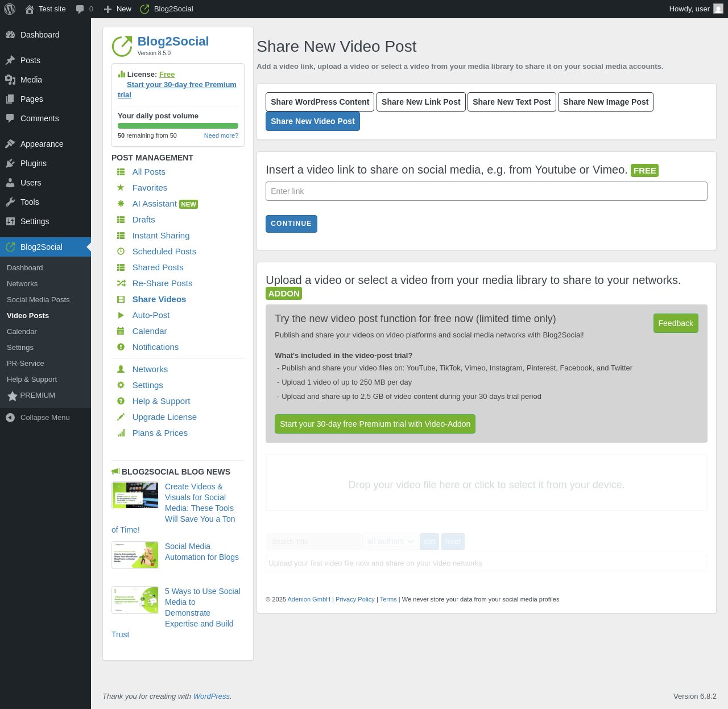This screenshot has width=728, height=709.
Task: Click the Notifications alert icon
Action: 121,347
